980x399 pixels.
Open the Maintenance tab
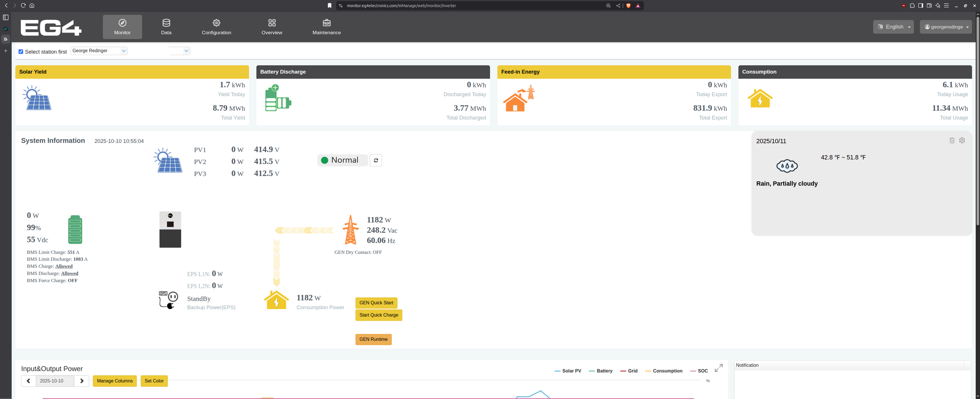(x=326, y=27)
